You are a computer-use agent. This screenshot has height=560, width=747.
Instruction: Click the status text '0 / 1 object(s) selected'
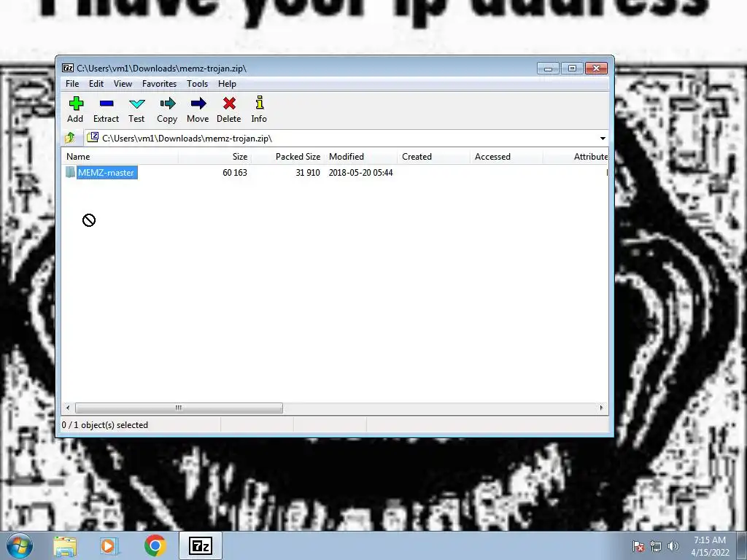click(x=105, y=425)
